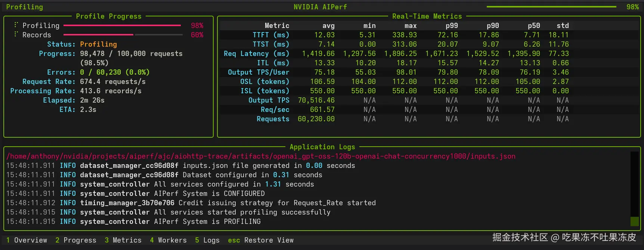Select the Workers footer tab

168,240
